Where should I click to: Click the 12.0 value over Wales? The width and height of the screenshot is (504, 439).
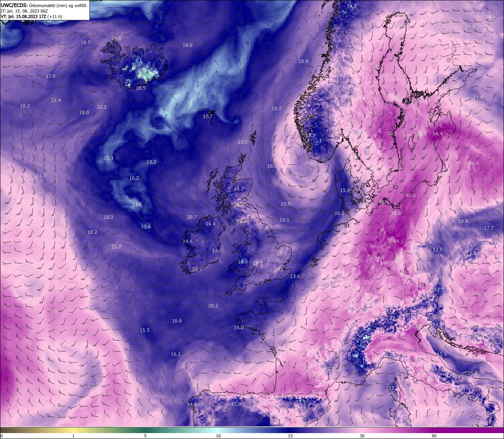tap(243, 262)
